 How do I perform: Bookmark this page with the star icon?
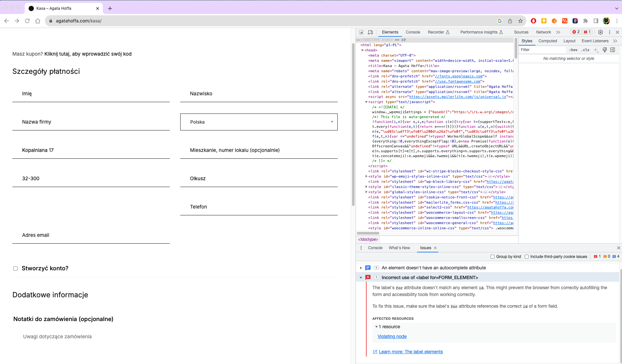(x=521, y=21)
